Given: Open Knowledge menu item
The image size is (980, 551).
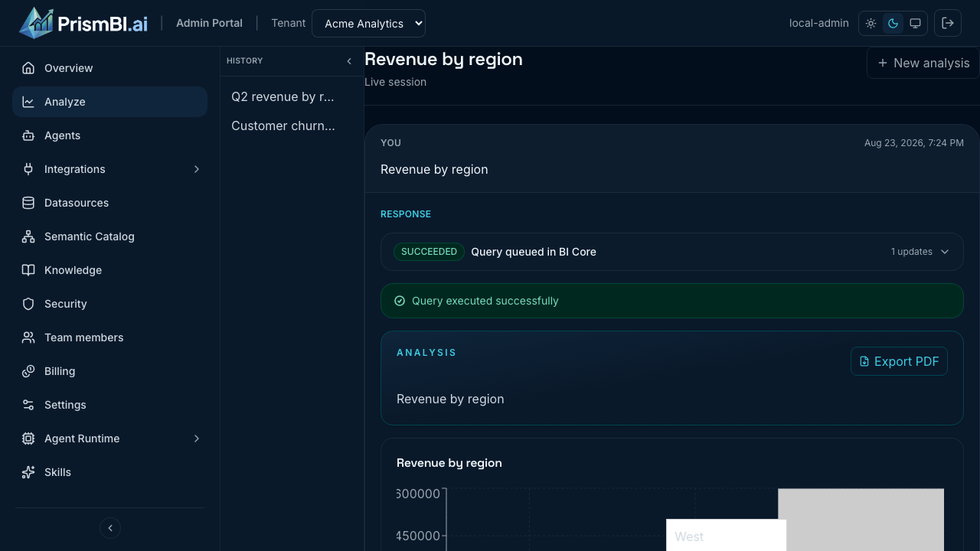Looking at the screenshot, I should tap(109, 270).
